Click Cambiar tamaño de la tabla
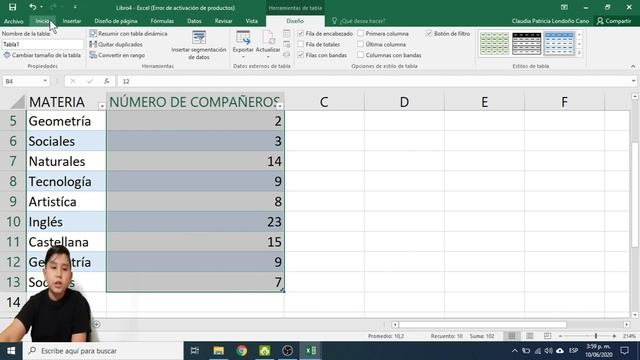The image size is (640, 360). [x=42, y=55]
